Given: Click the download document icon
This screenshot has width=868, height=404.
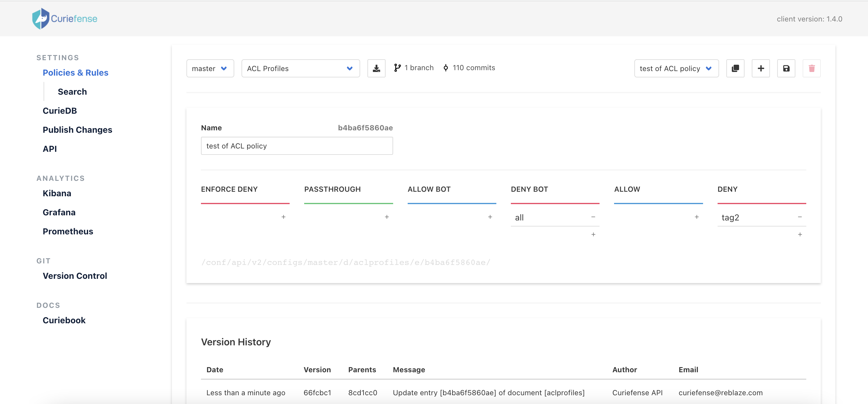Looking at the screenshot, I should click(376, 68).
